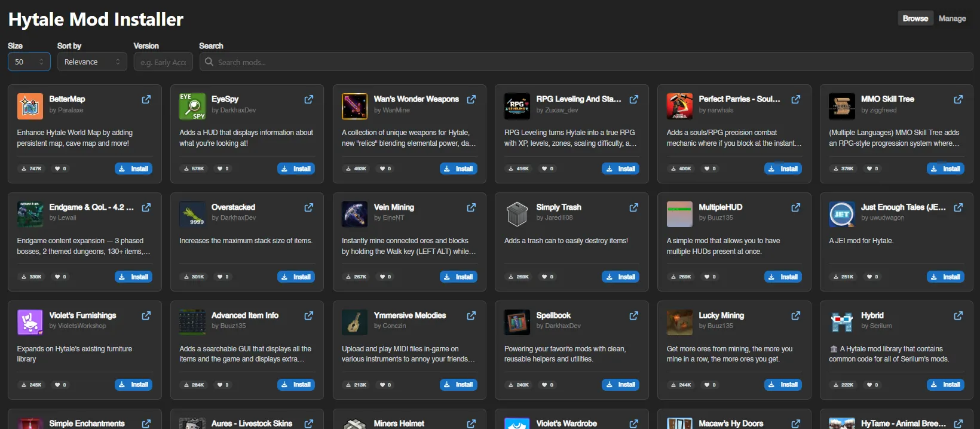
Task: Click author name Paralaxe under BetterMap
Action: pos(71,111)
